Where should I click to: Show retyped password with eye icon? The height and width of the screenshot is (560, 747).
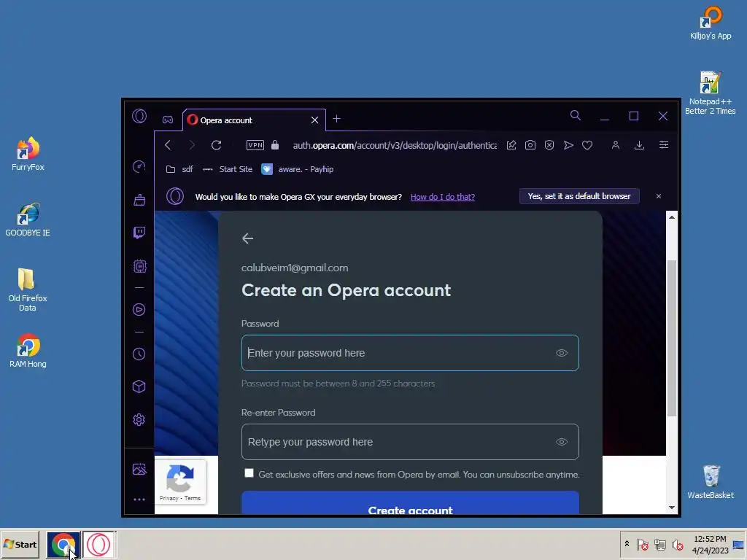click(562, 442)
